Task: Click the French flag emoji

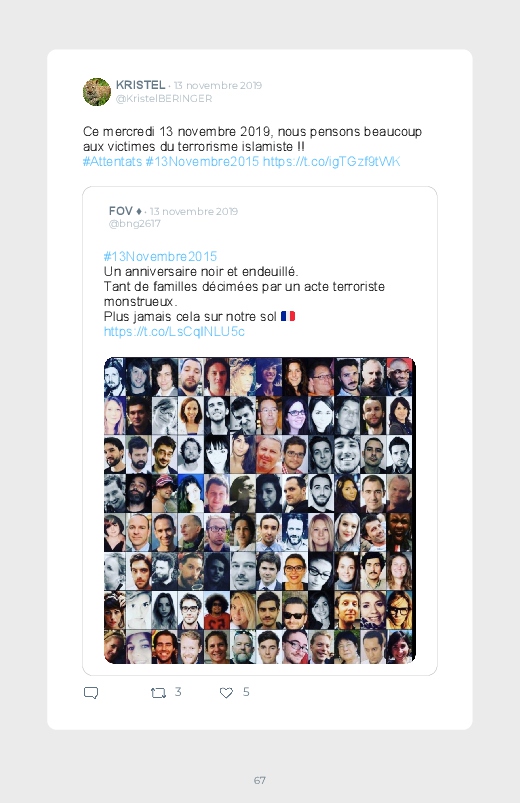Action: (288, 316)
